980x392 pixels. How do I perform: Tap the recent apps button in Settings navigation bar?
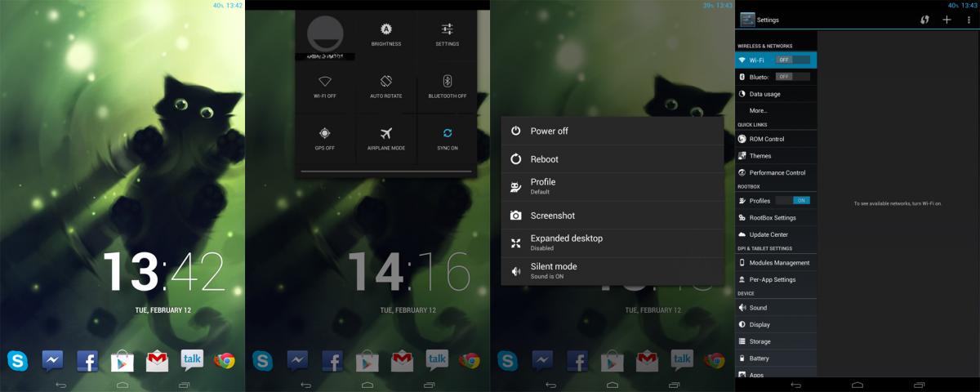coord(920,384)
